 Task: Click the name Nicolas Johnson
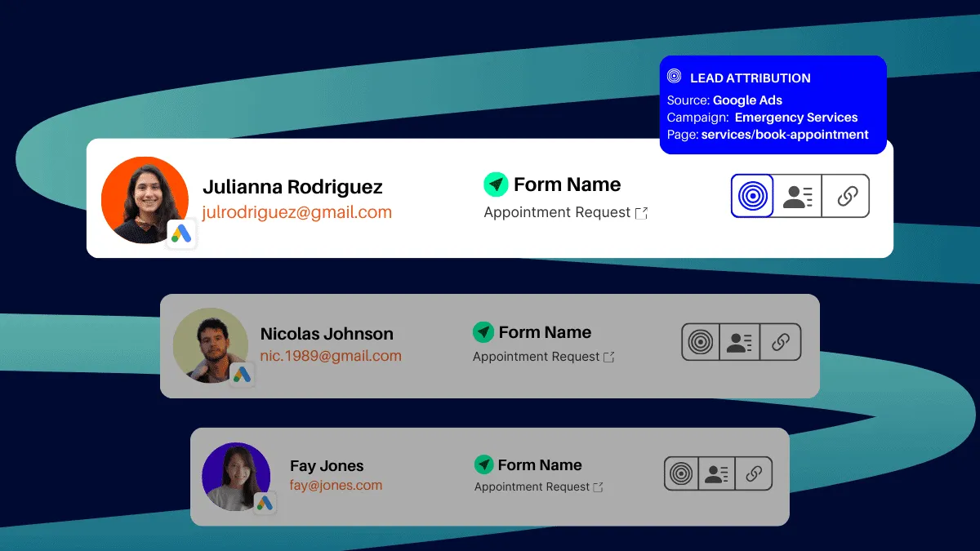pos(327,334)
